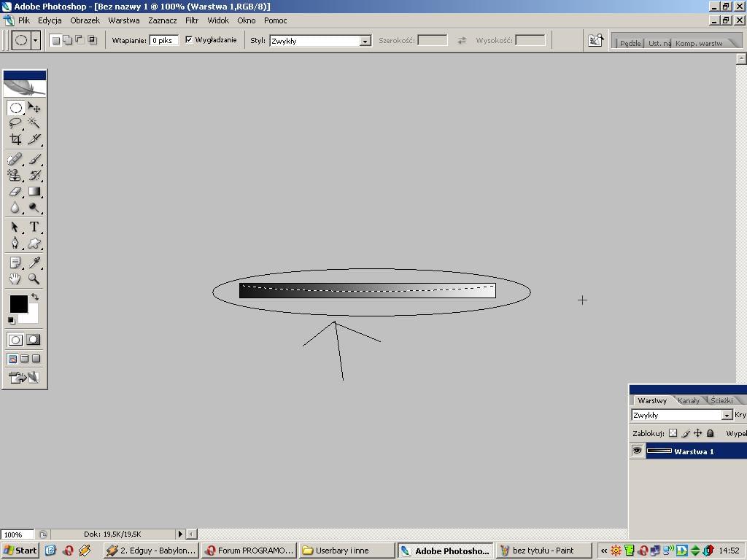747x560 pixels.
Task: Open the Styl dropdown in options bar
Action: (x=365, y=41)
